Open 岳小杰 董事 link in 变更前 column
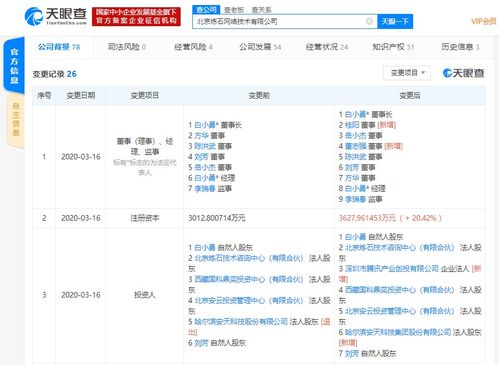Screen dimensions: 499x365 205,167
